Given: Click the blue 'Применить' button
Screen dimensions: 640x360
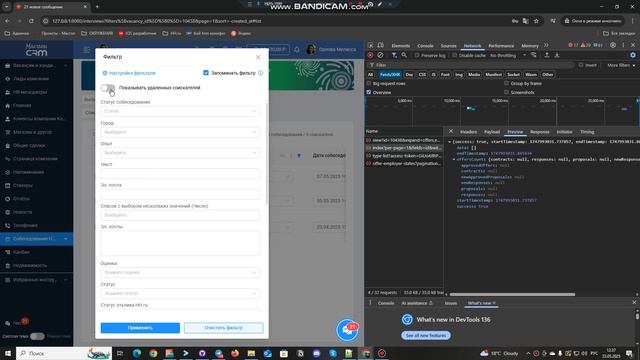Looking at the screenshot, I should [x=140, y=328].
